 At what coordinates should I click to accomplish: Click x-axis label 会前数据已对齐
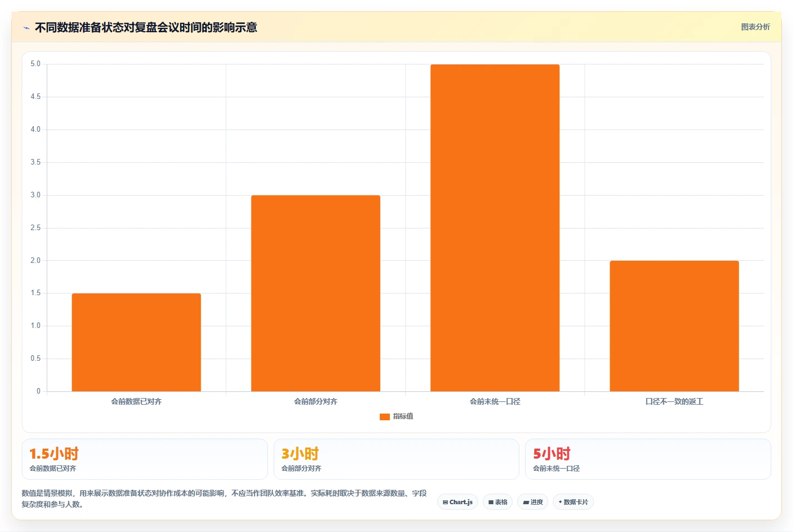[136, 401]
